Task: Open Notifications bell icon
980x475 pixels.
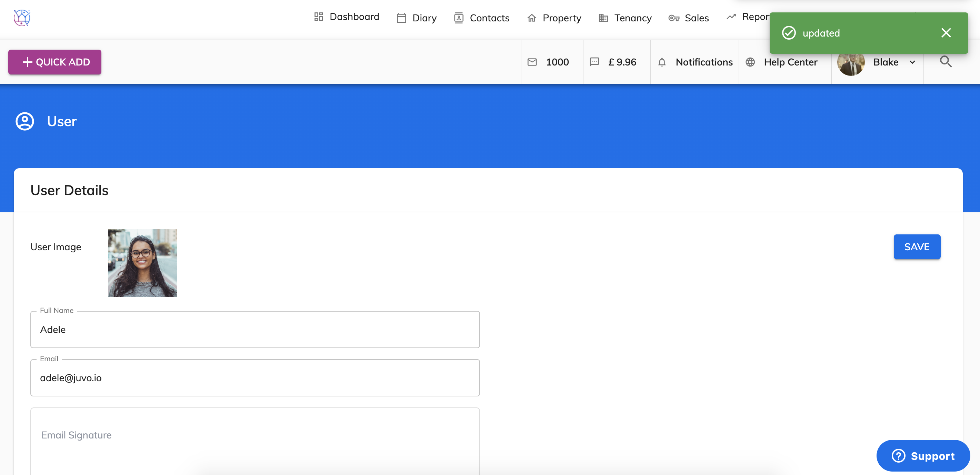Action: (662, 62)
